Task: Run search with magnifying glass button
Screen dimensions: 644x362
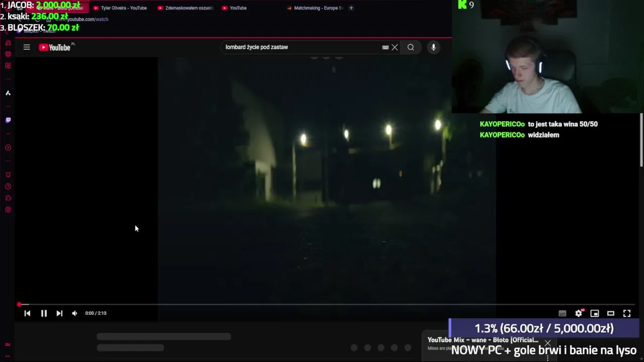Action: pyautogui.click(x=411, y=47)
